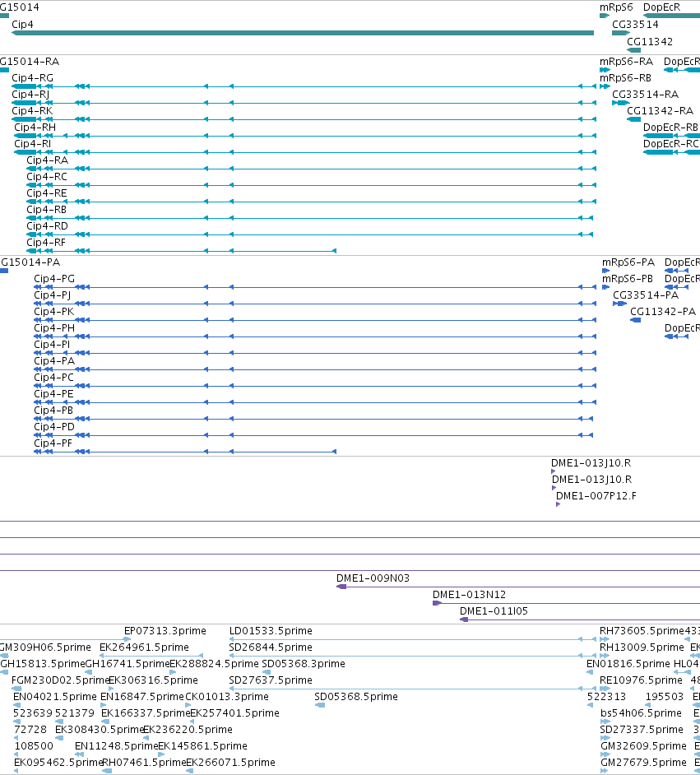Screen dimensions: 700x775
Task: Select transcript Cip4-RB
Action: tap(310, 218)
